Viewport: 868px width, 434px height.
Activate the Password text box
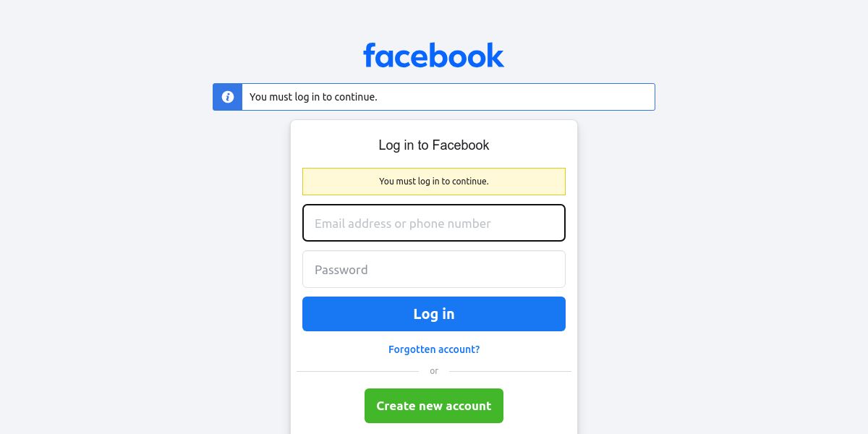click(434, 269)
